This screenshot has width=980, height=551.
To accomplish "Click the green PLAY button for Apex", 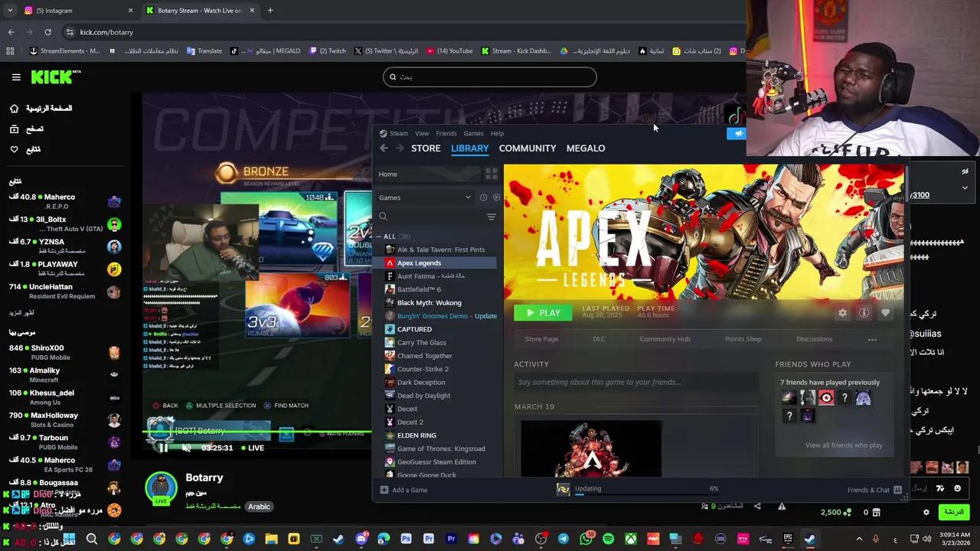I will coord(543,312).
